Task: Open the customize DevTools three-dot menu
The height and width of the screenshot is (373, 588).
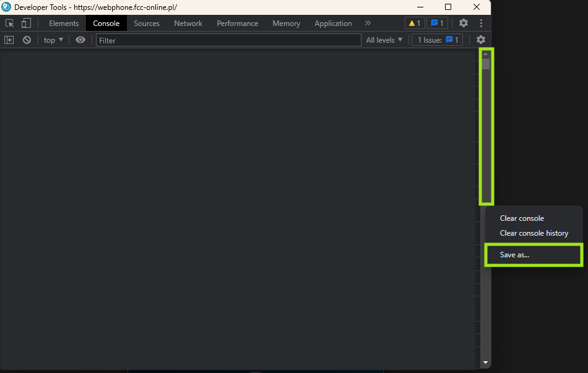Action: click(481, 24)
